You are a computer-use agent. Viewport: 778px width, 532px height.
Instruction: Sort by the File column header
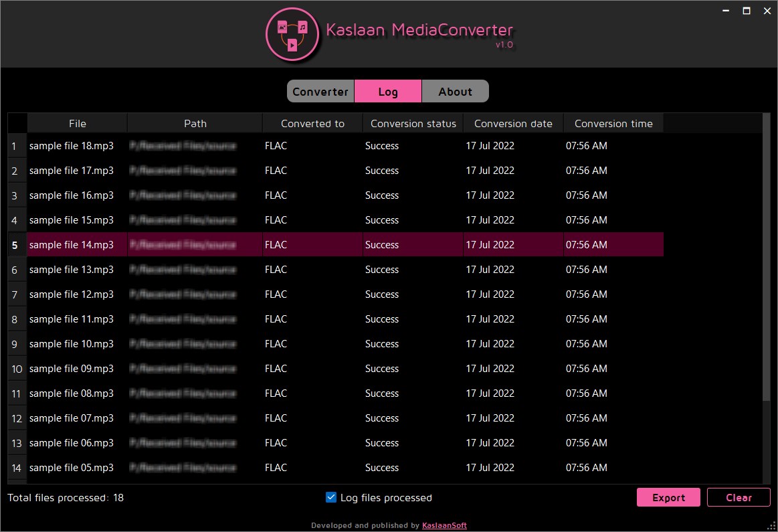[x=78, y=124]
